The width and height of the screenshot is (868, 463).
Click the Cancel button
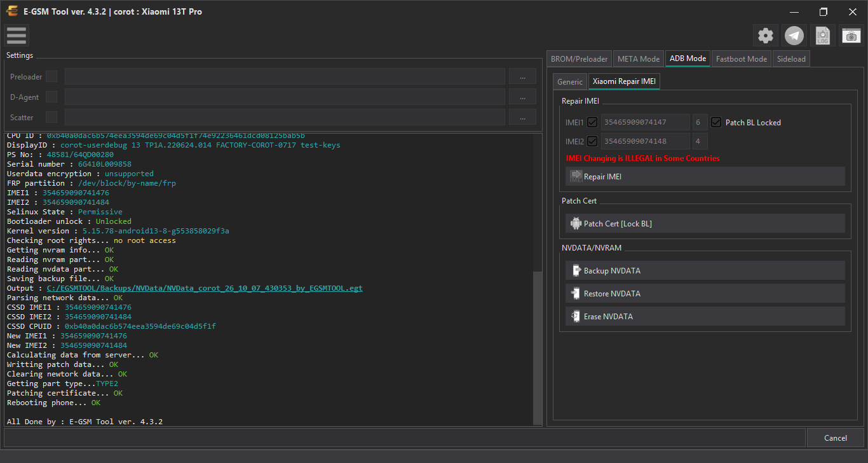click(x=836, y=438)
